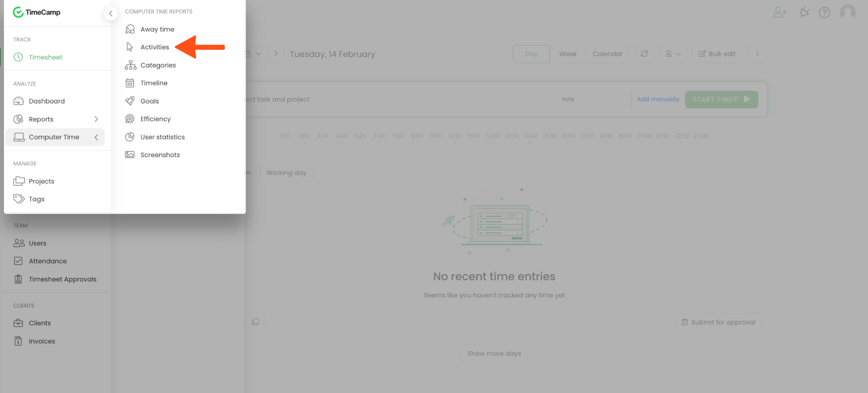Screen dimensions: 868x393
Task: Open the Categories hierarchy icon
Action: pos(130,65)
